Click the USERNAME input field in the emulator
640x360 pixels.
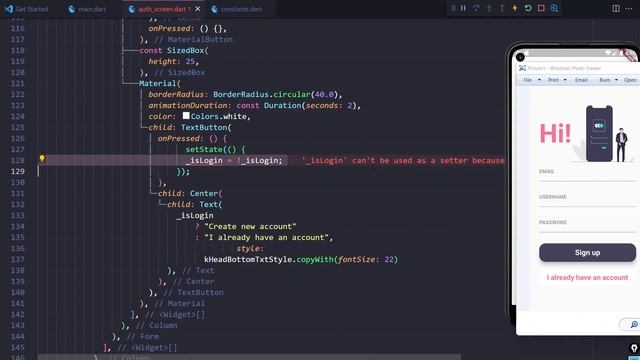point(587,199)
